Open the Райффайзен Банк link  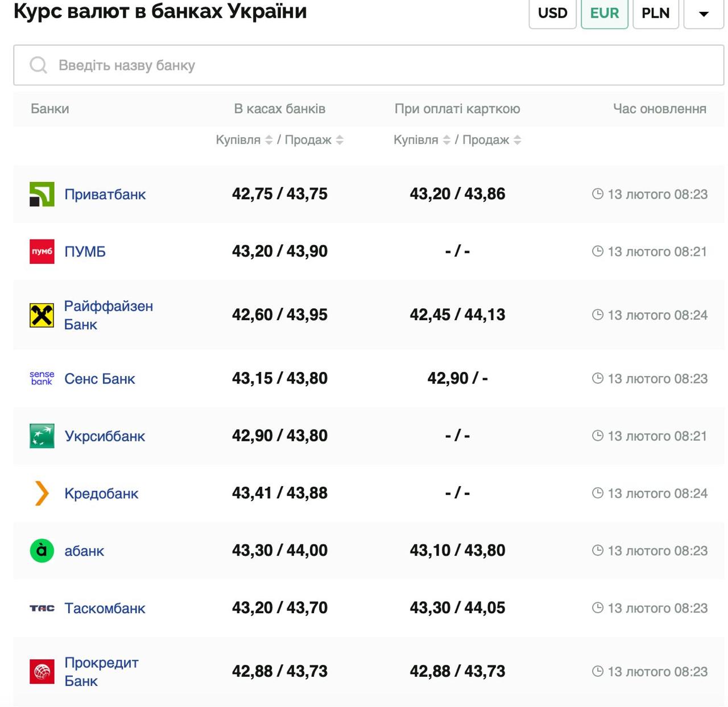tap(108, 315)
